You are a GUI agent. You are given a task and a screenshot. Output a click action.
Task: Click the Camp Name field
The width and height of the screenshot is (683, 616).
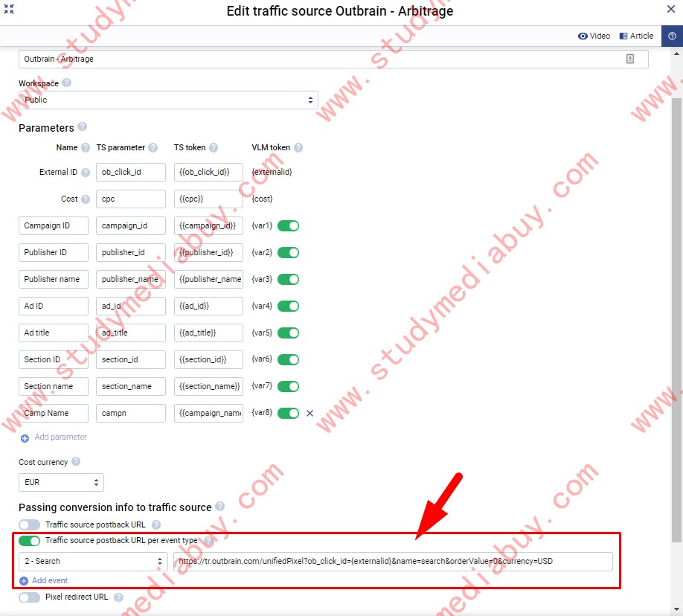point(54,413)
